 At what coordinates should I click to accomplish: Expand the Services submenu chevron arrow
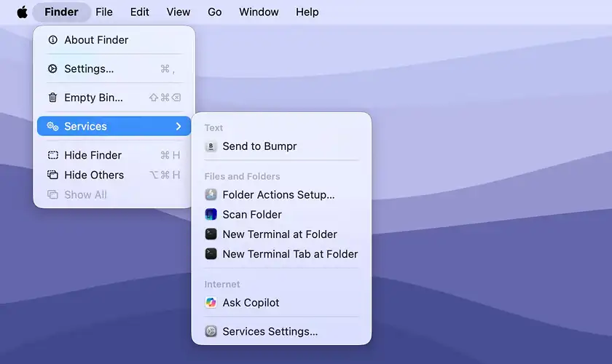[x=178, y=127]
